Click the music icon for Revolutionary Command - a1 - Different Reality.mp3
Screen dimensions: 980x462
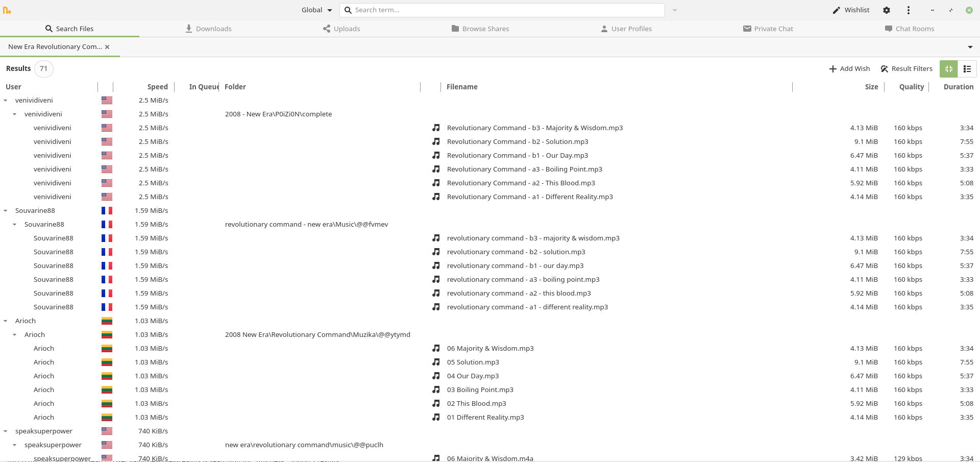pos(436,197)
